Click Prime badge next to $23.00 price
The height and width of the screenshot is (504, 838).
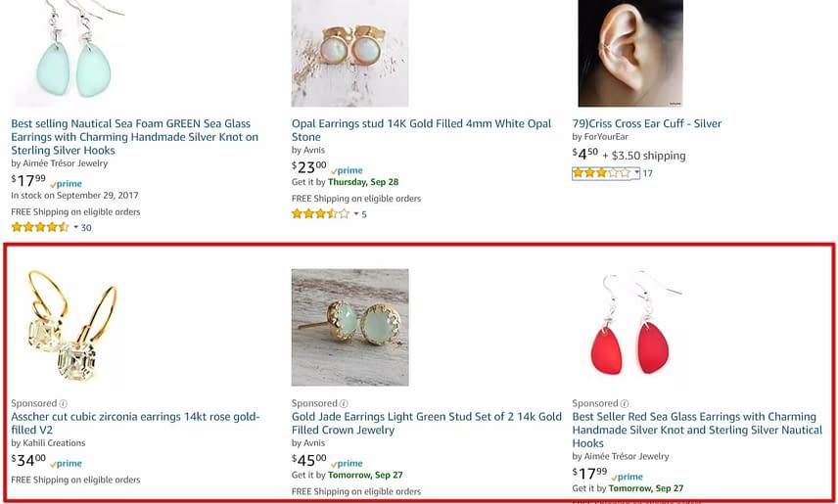(348, 170)
